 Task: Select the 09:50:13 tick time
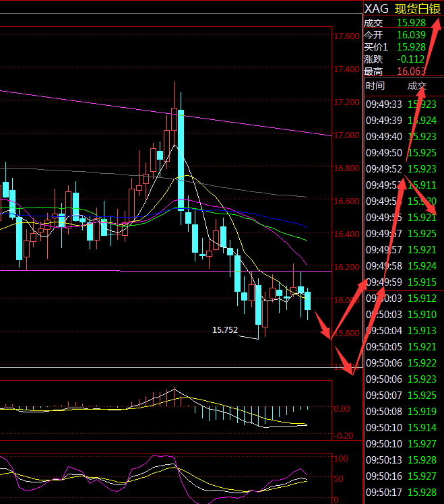pos(384,460)
